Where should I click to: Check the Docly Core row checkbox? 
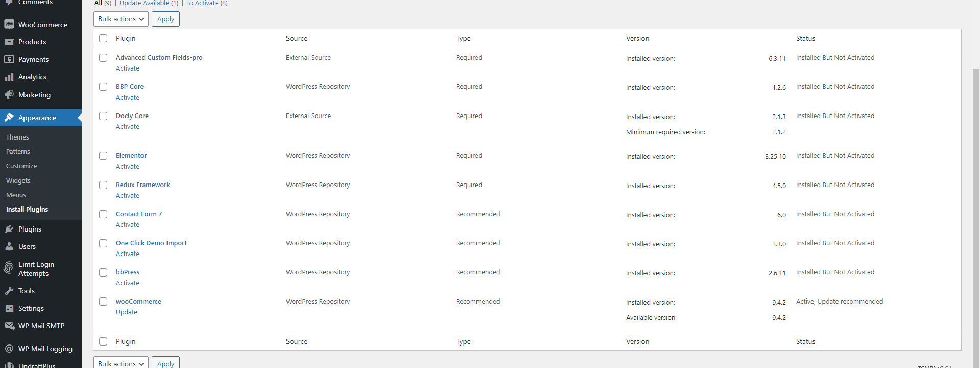(103, 116)
